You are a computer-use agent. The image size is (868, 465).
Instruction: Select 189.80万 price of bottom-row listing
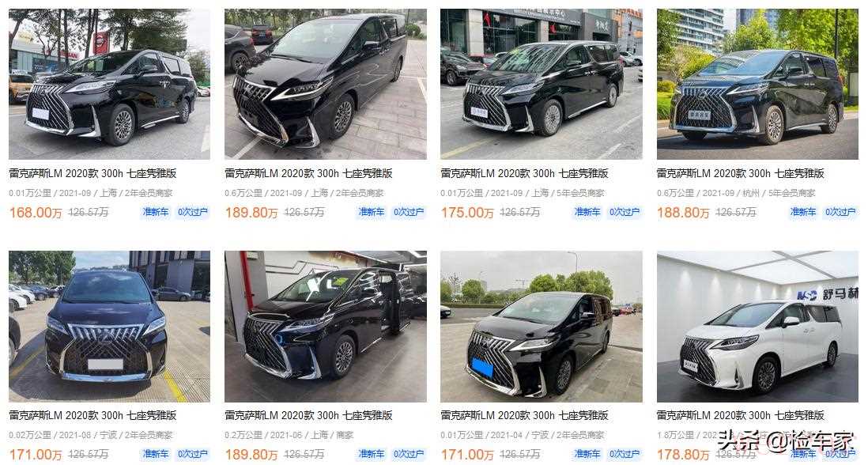pyautogui.click(x=251, y=455)
